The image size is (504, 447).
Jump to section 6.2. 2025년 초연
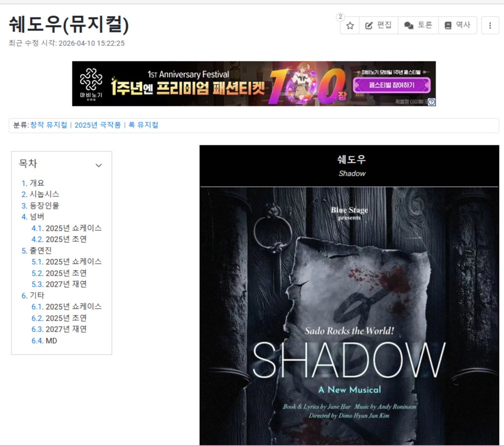pos(59,318)
